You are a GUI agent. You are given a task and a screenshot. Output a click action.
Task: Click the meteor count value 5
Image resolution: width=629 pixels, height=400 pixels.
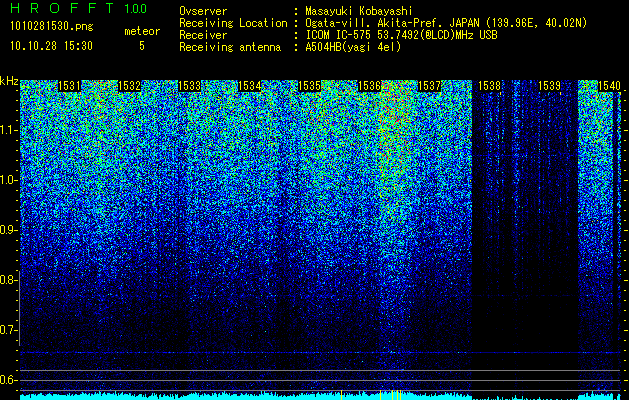tap(142, 46)
